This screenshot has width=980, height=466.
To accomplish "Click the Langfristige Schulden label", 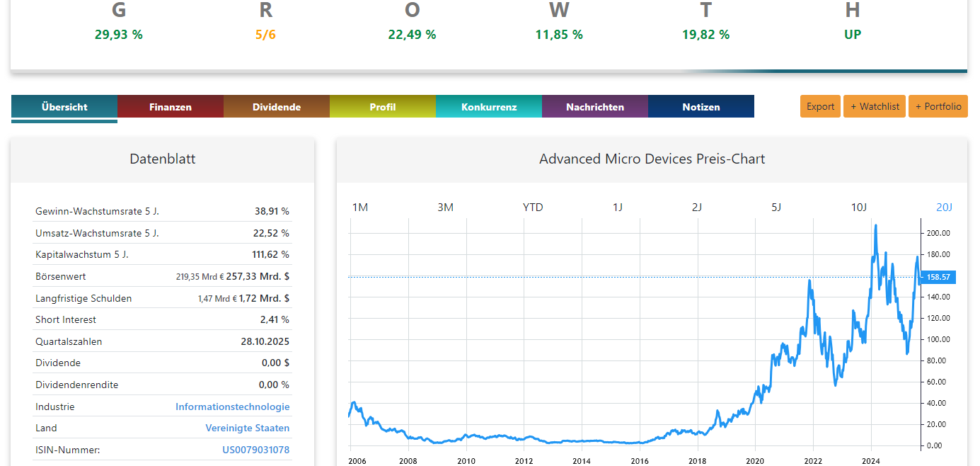I will coord(83,298).
